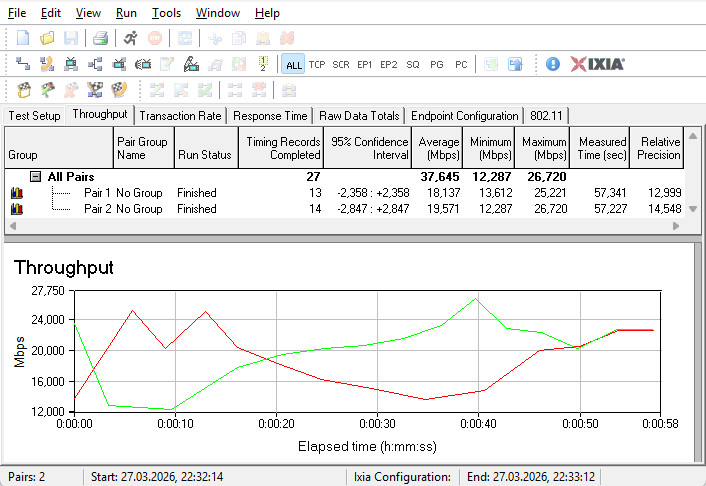
Task: Select the Pair 2 row
Action: (97, 209)
